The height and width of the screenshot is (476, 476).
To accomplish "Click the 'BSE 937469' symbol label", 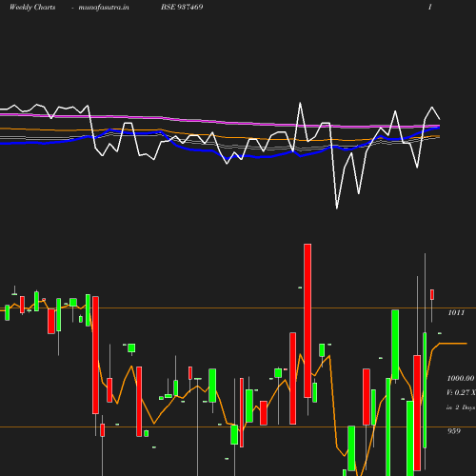I will pyautogui.click(x=182, y=7).
